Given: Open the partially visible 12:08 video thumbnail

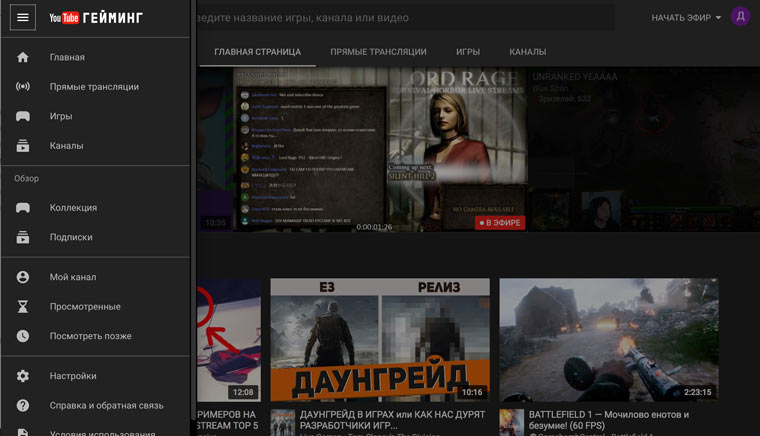Looking at the screenshot, I should pos(229,340).
